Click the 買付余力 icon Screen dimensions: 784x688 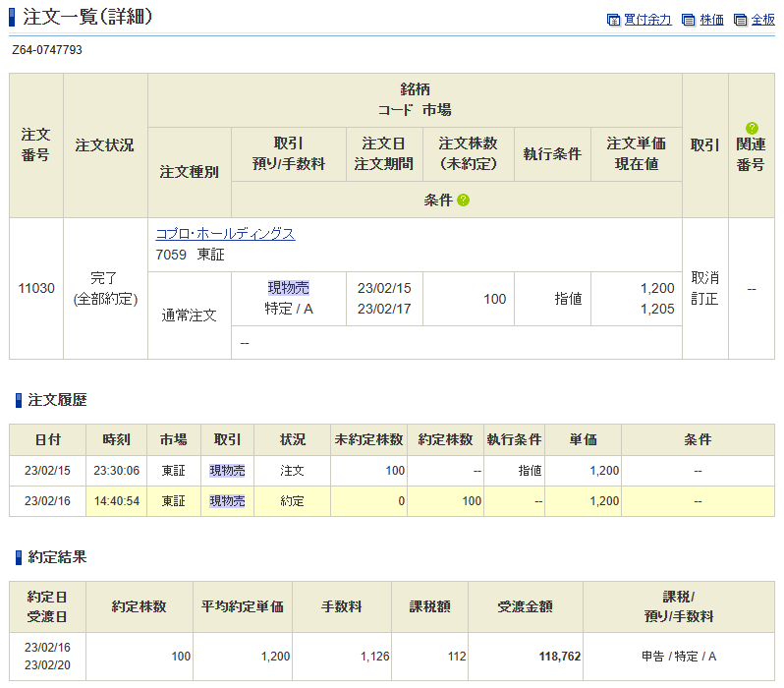[613, 20]
